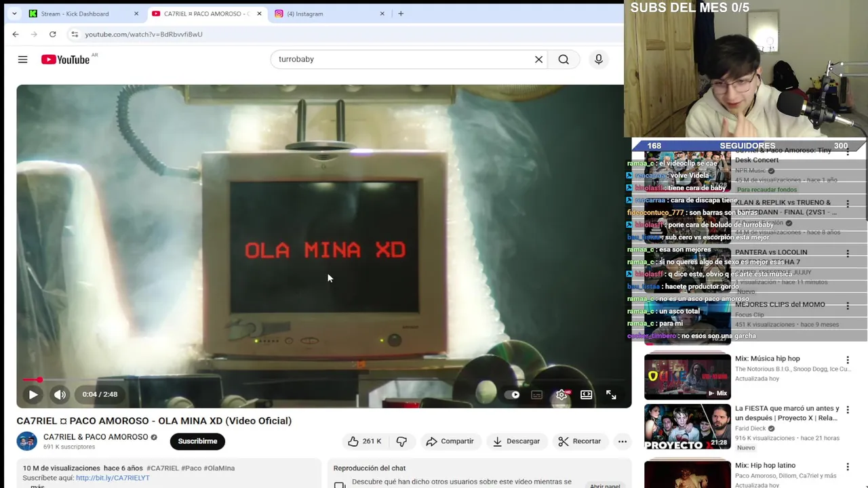Close the Kick Dashboard tab
868x488 pixels.
136,14
